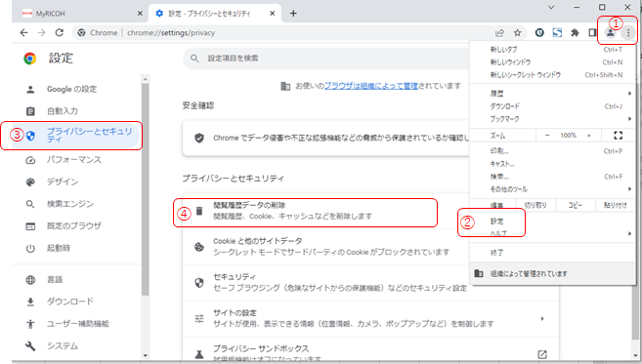The width and height of the screenshot is (642, 364).
Task: Click the zoom out minus button
Action: pyautogui.click(x=547, y=136)
